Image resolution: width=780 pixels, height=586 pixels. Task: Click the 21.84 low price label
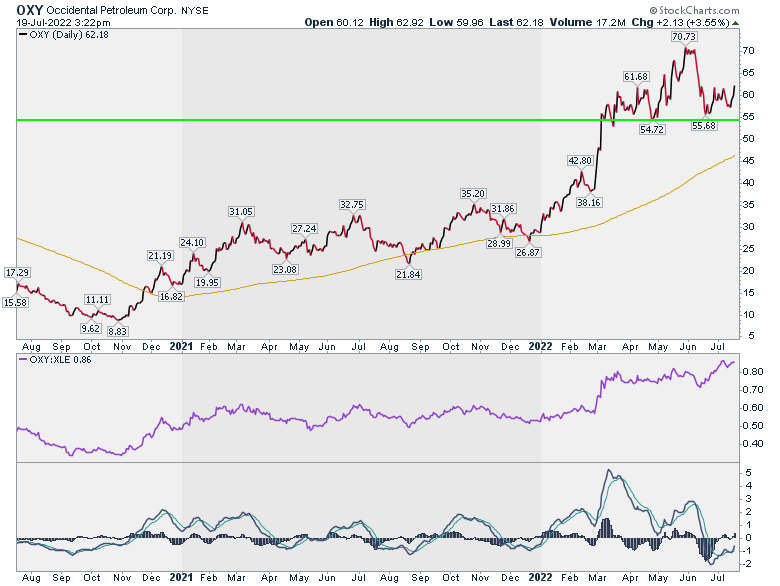pyautogui.click(x=408, y=274)
